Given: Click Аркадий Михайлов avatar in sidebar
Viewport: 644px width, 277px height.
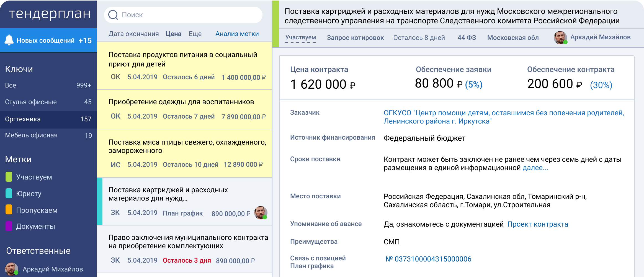Looking at the screenshot, I should (12, 269).
